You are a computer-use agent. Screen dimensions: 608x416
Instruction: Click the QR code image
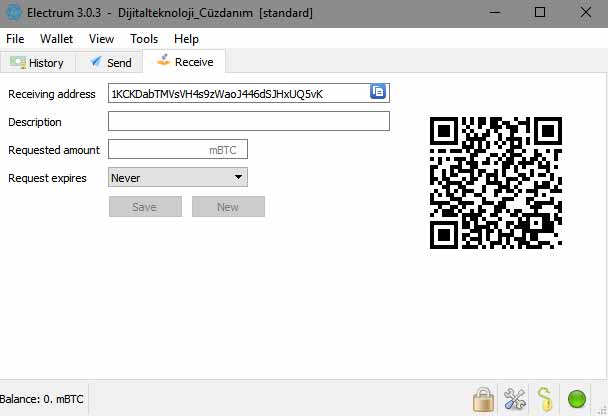pos(496,183)
